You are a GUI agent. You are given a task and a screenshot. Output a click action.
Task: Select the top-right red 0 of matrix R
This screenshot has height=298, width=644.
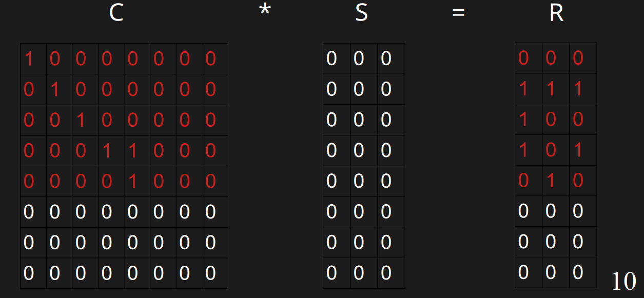point(578,58)
